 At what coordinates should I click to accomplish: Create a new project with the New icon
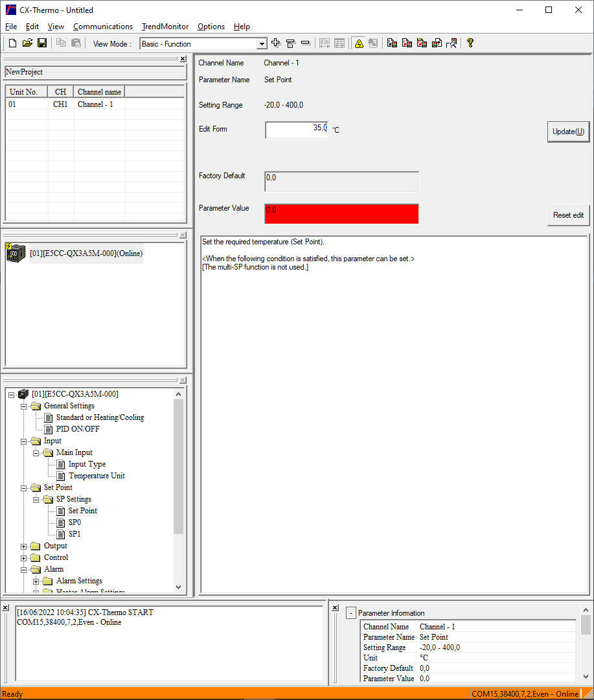coord(12,43)
